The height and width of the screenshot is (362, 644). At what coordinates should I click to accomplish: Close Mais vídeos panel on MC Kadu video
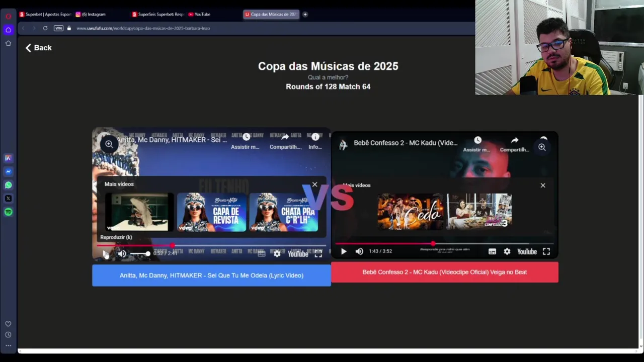543,185
